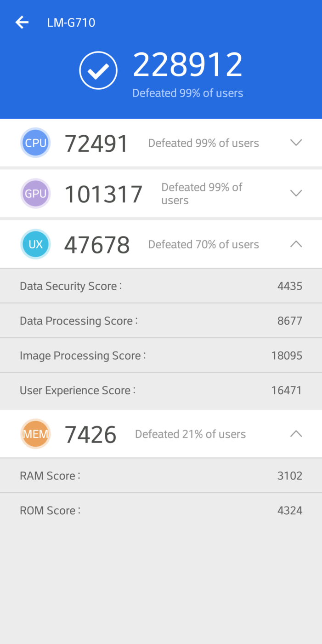
Task: Click the header text Defeated 99% of users
Action: (x=187, y=93)
